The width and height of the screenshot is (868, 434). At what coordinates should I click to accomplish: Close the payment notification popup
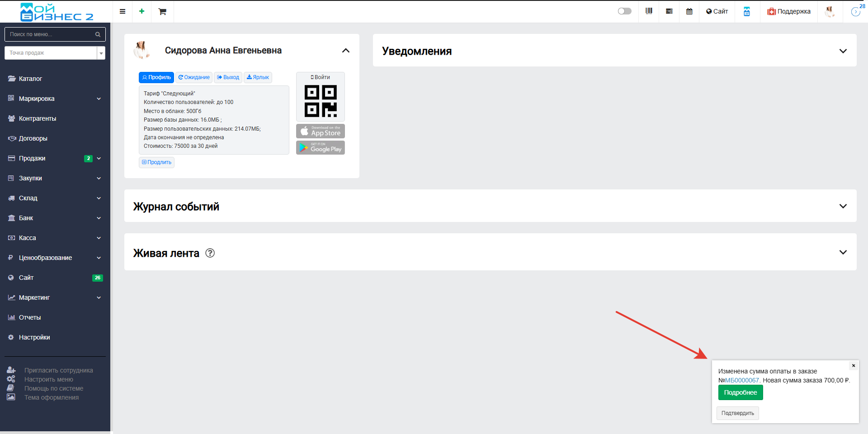pyautogui.click(x=853, y=365)
